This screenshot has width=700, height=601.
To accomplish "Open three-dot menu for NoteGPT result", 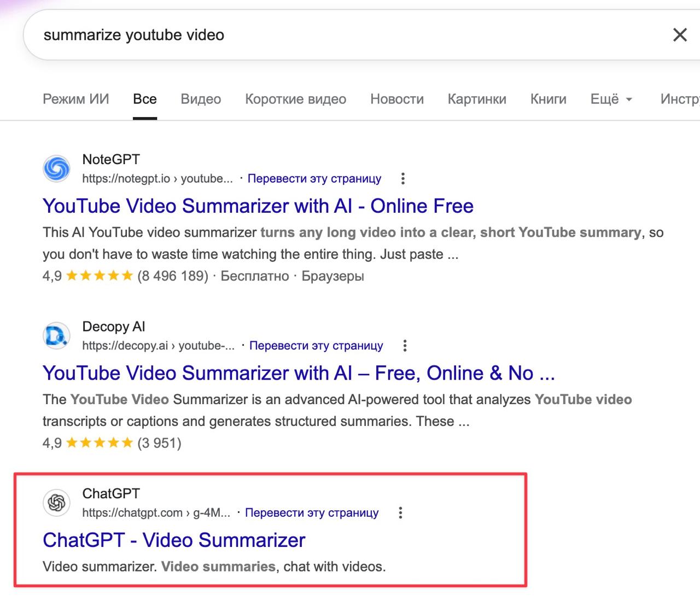I will pyautogui.click(x=403, y=178).
